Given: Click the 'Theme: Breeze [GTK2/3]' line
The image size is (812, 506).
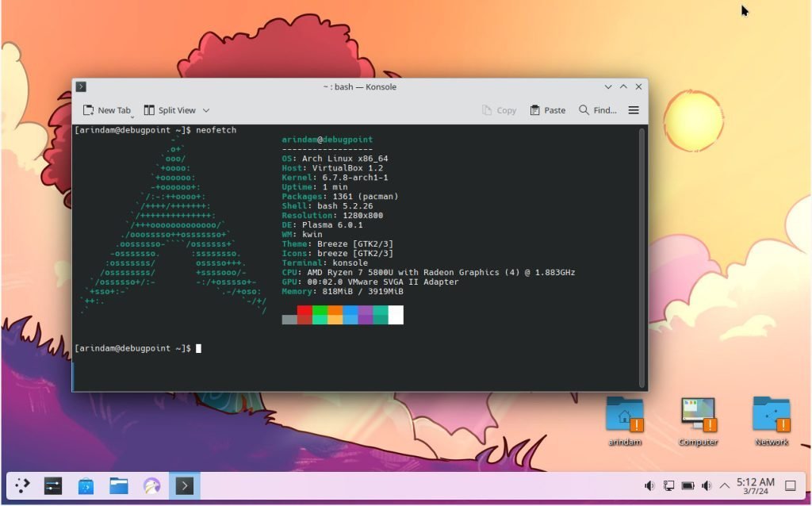Looking at the screenshot, I should 337,244.
